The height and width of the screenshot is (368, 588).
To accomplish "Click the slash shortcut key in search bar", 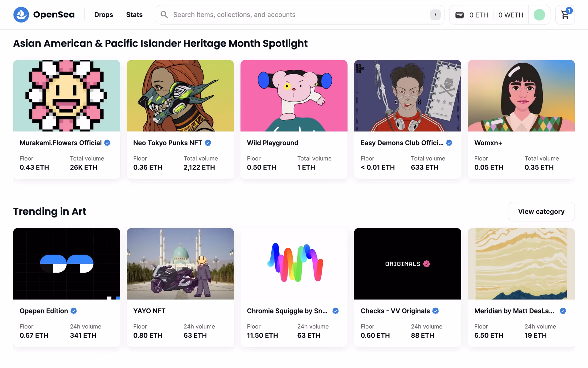I will [x=435, y=15].
